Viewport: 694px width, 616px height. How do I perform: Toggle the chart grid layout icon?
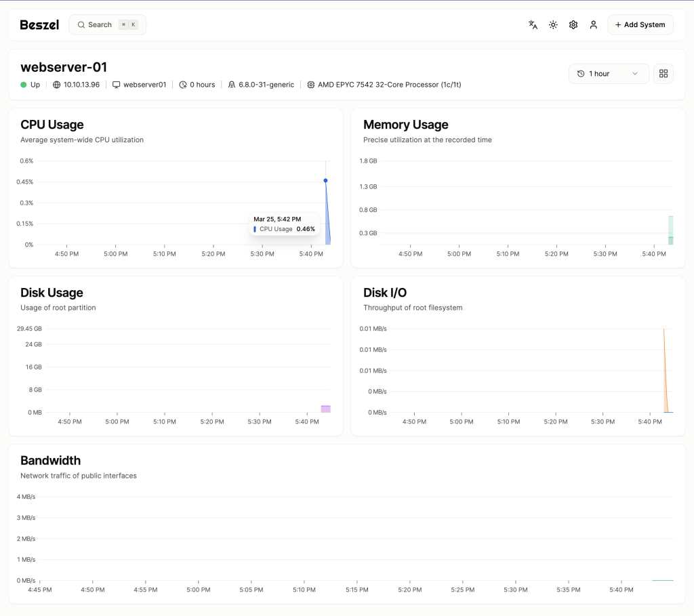(663, 74)
